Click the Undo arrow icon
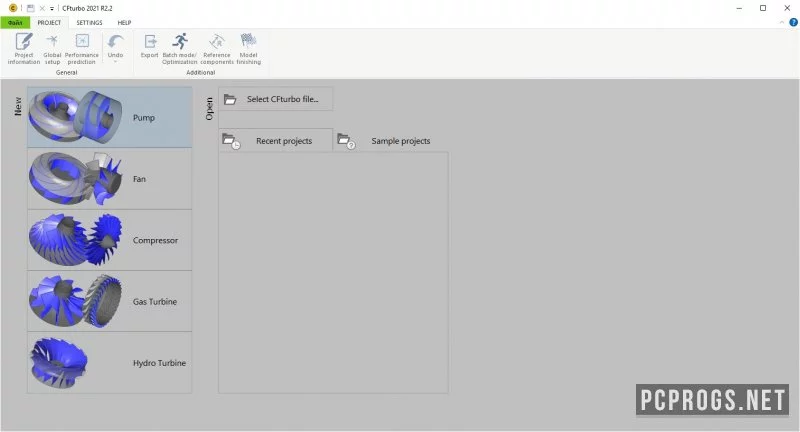This screenshot has width=800, height=432. tap(115, 43)
